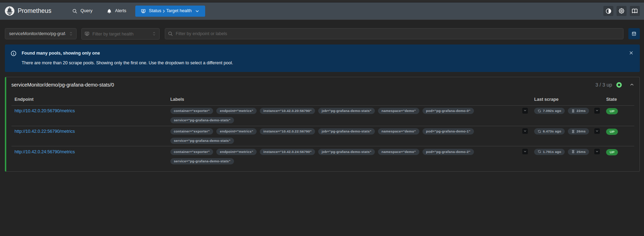Click the info icon in the pools alert
The height and width of the screenshot is (236, 644).
point(14,54)
